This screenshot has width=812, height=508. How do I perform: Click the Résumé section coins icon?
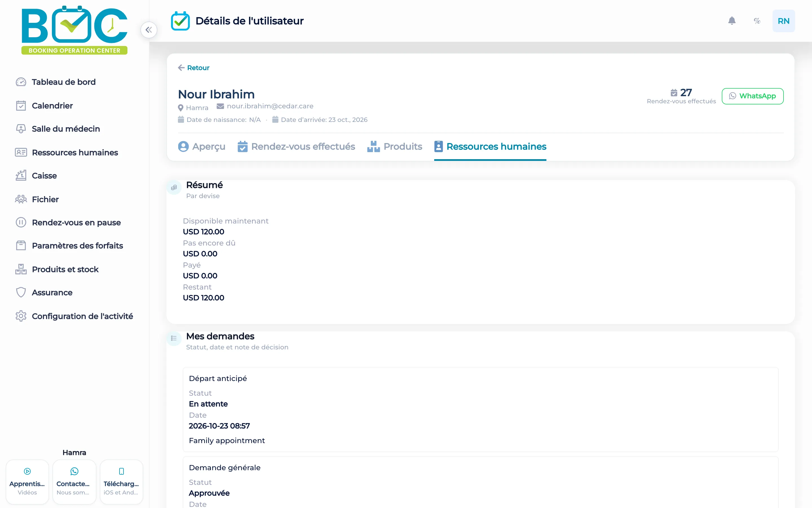pos(174,187)
